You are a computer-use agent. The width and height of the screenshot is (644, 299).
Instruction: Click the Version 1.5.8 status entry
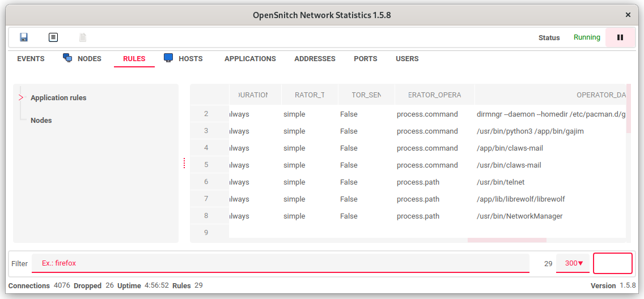(613, 285)
